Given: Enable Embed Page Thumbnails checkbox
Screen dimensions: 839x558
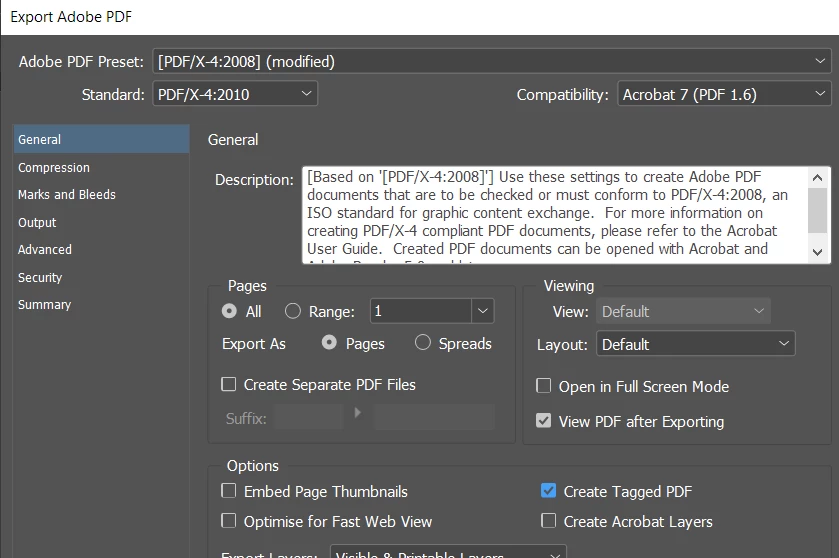Looking at the screenshot, I should [228, 491].
